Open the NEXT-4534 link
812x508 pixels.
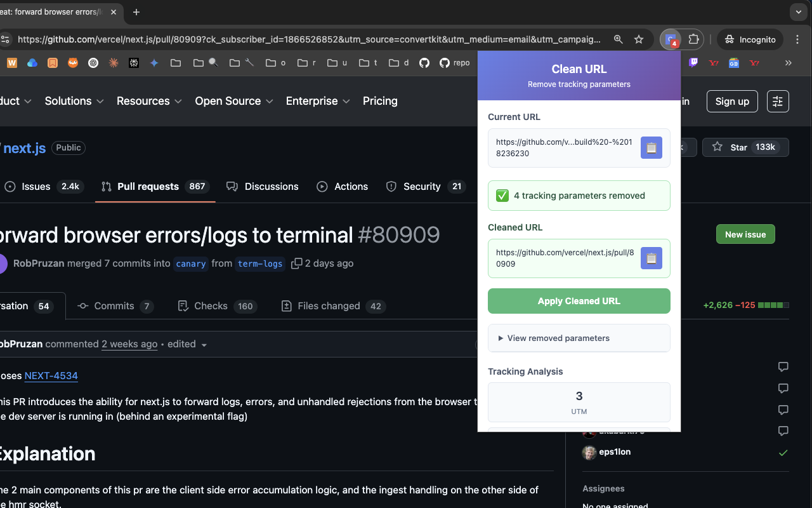pyautogui.click(x=51, y=375)
